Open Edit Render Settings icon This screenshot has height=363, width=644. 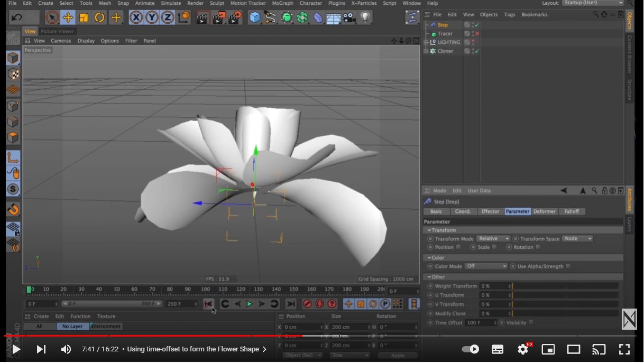pos(235,18)
